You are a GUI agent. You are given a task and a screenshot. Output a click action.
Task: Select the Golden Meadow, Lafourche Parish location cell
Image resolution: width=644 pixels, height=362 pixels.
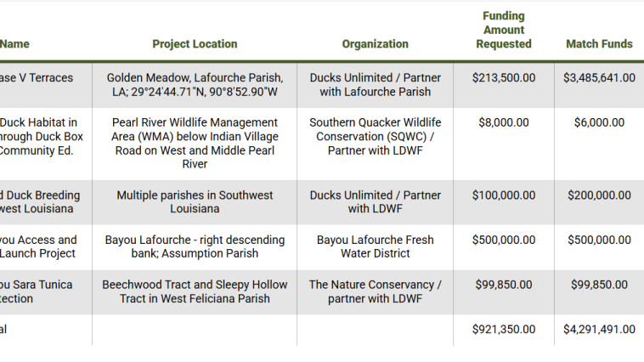(x=195, y=85)
